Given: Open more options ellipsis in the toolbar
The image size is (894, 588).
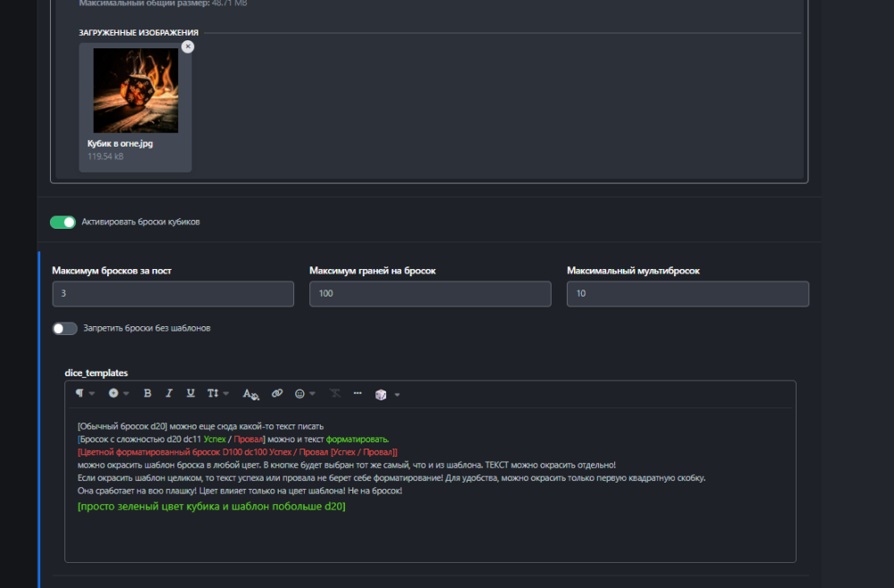Looking at the screenshot, I should pyautogui.click(x=358, y=393).
